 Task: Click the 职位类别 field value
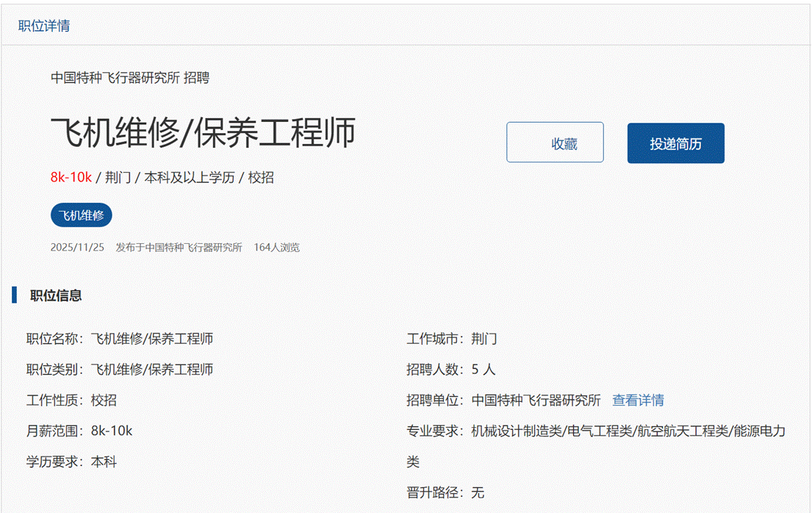pos(152,370)
